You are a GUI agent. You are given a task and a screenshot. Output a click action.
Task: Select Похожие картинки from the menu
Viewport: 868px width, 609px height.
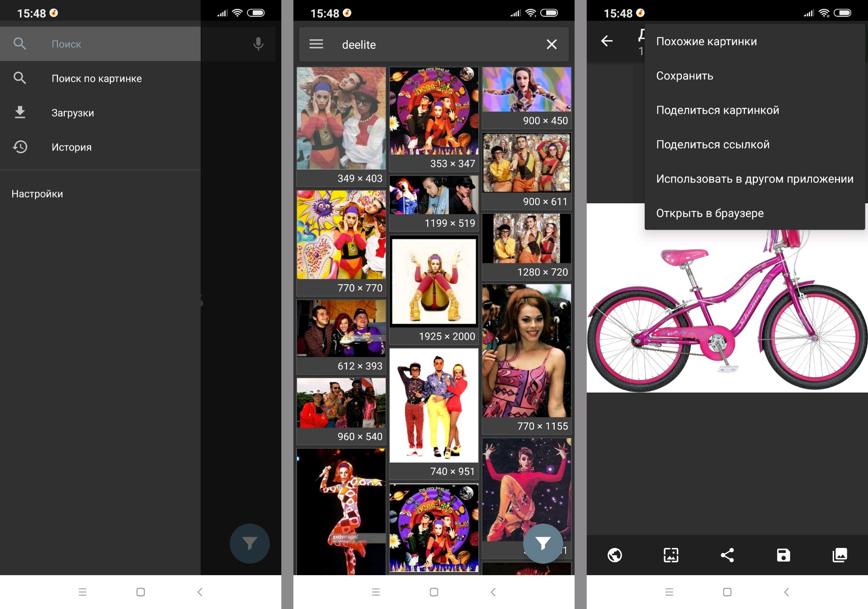click(755, 42)
